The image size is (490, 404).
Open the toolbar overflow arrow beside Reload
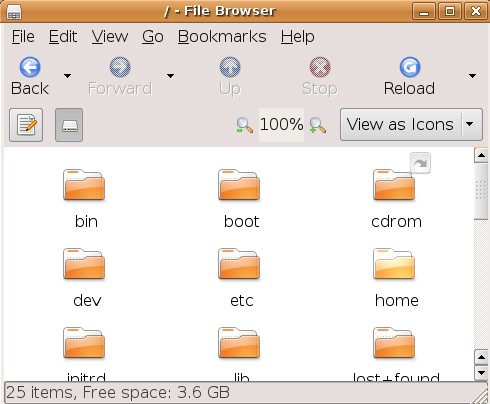(472, 76)
